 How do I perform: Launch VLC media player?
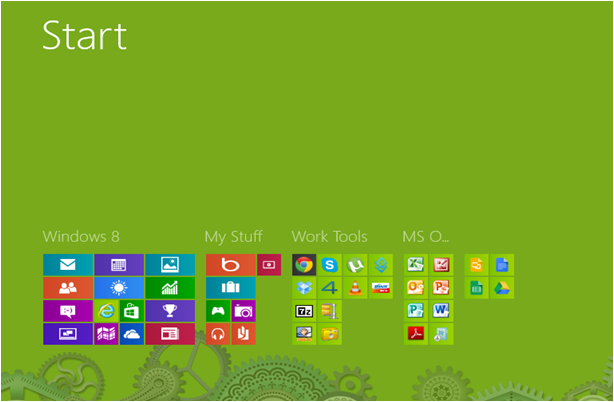pos(355,288)
